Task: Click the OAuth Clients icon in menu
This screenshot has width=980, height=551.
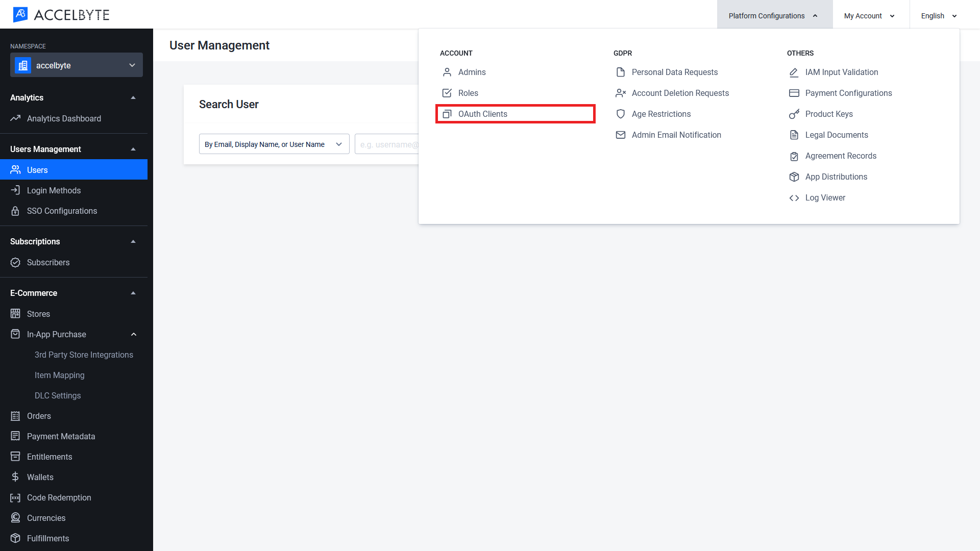Action: tap(447, 114)
